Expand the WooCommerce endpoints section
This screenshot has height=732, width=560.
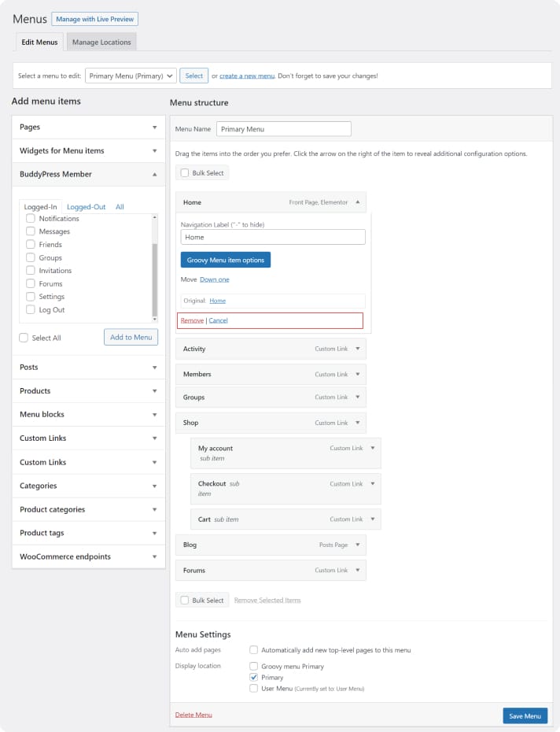pyautogui.click(x=154, y=556)
